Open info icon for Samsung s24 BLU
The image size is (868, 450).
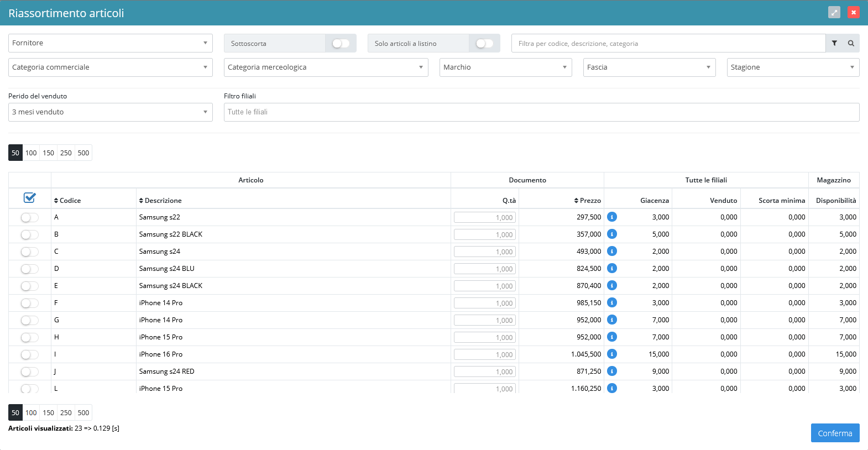(612, 268)
